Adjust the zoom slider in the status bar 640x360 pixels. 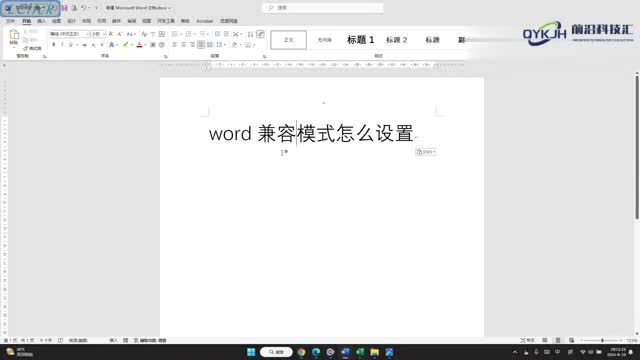pyautogui.click(x=602, y=340)
